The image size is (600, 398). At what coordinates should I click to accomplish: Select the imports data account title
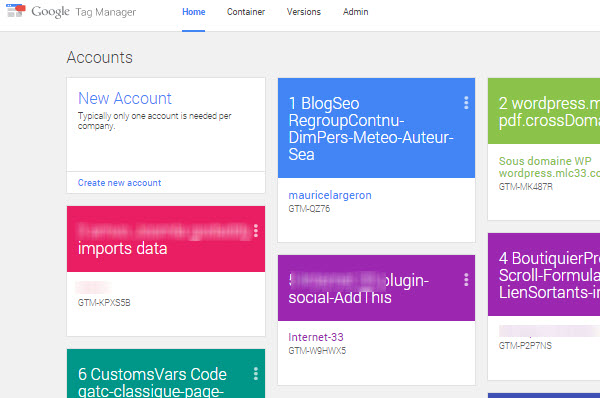click(122, 249)
